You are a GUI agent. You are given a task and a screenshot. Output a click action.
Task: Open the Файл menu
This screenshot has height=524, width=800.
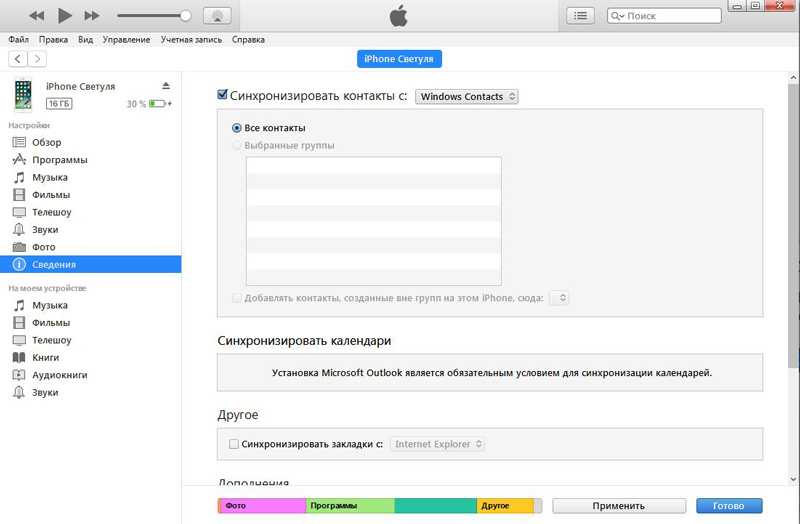point(18,39)
